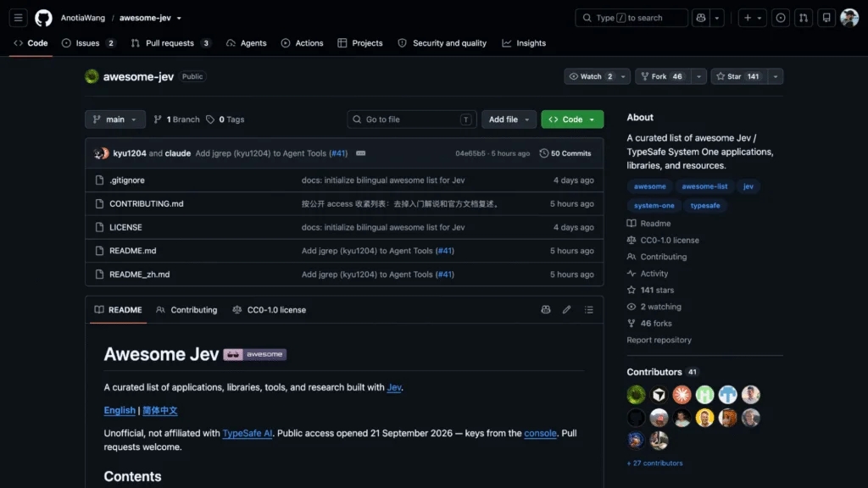Open the CONTRIBUTING.md file
Screen dimensions: 868x488
click(146, 203)
